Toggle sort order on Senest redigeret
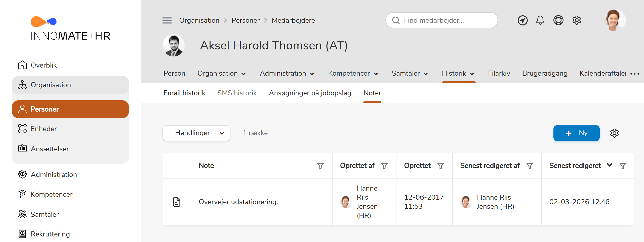644x242 pixels. [609, 165]
